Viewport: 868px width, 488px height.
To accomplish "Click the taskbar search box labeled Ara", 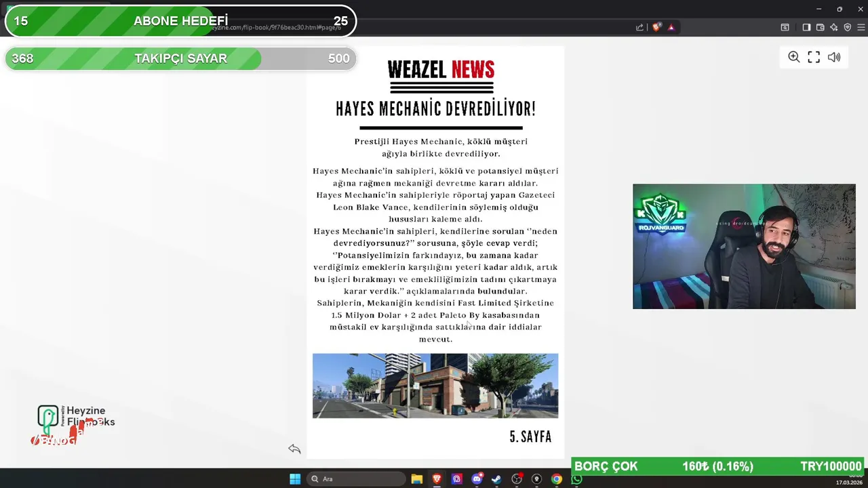I will click(x=356, y=479).
